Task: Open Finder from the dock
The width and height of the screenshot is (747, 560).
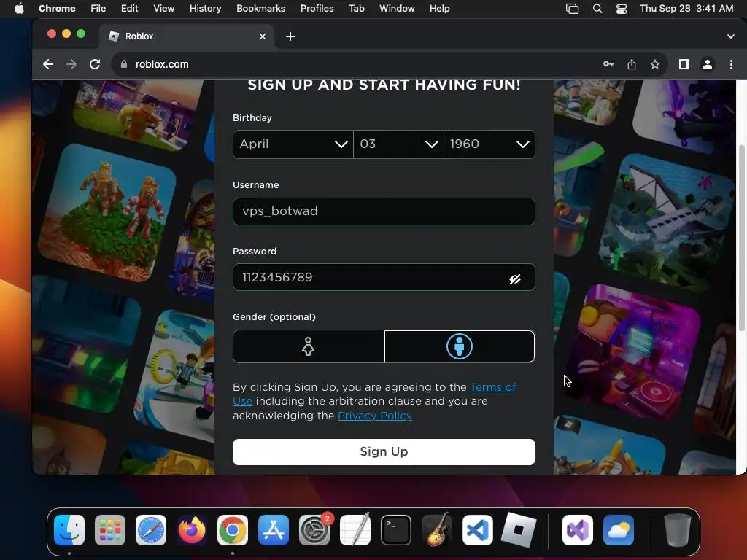Action: click(x=69, y=530)
